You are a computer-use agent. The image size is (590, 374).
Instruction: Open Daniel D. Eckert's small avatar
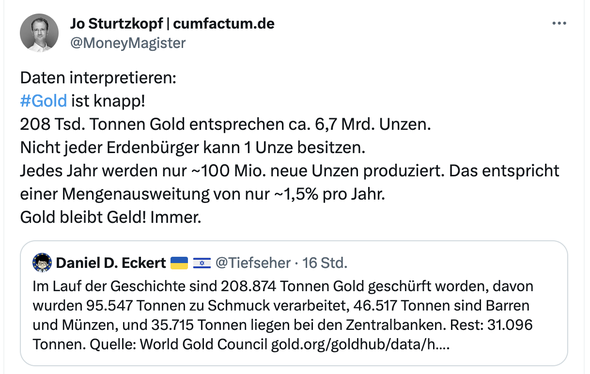(x=42, y=263)
